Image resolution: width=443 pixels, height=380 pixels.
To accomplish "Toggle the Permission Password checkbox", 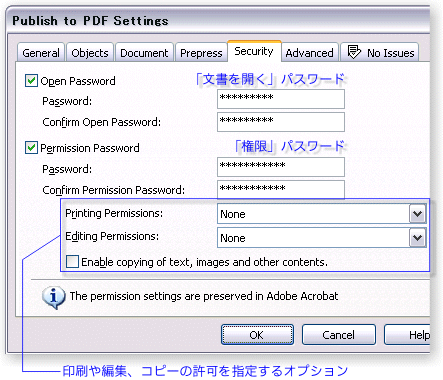I will [31, 148].
